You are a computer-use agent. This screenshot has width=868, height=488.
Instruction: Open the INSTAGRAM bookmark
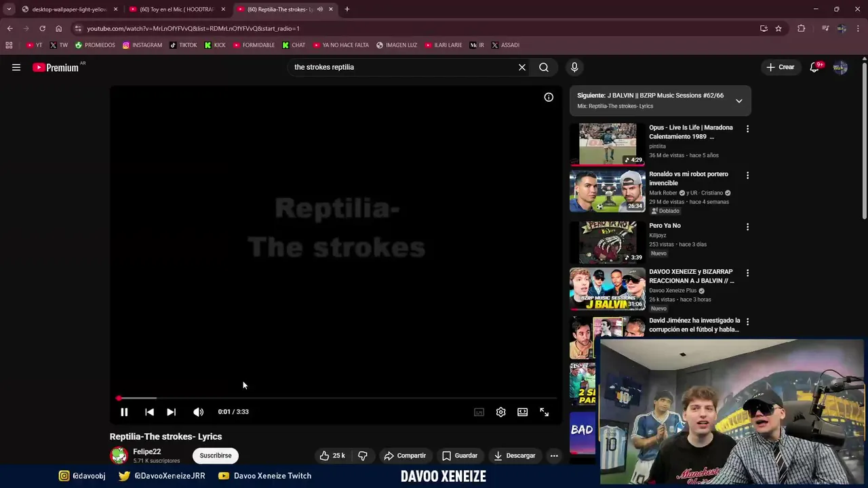click(x=142, y=45)
